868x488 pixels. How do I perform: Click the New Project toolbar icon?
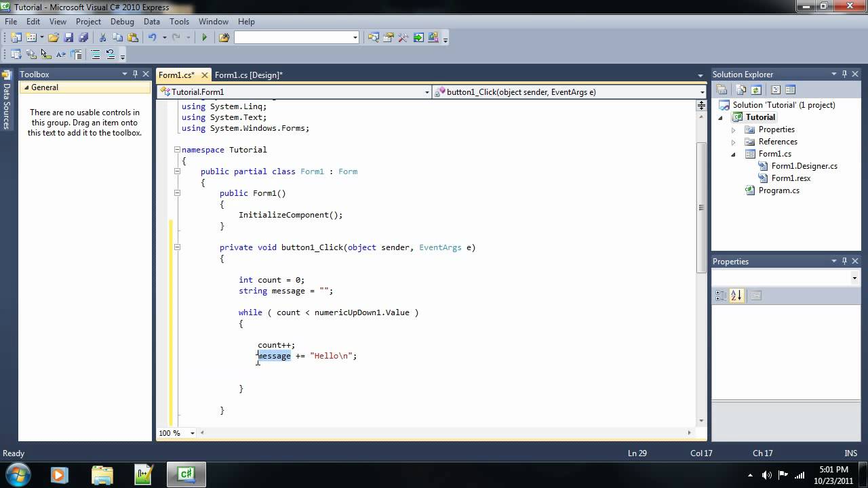16,38
